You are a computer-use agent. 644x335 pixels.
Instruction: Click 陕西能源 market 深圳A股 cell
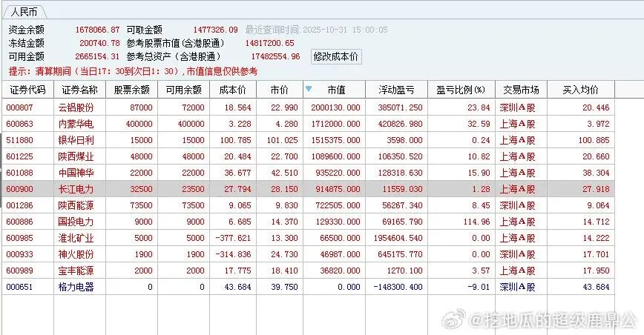click(518, 205)
